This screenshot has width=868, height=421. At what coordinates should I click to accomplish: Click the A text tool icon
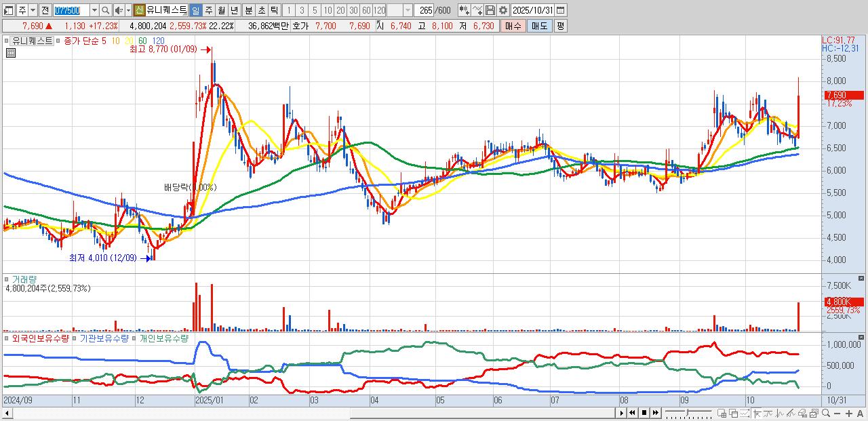[860, 414]
